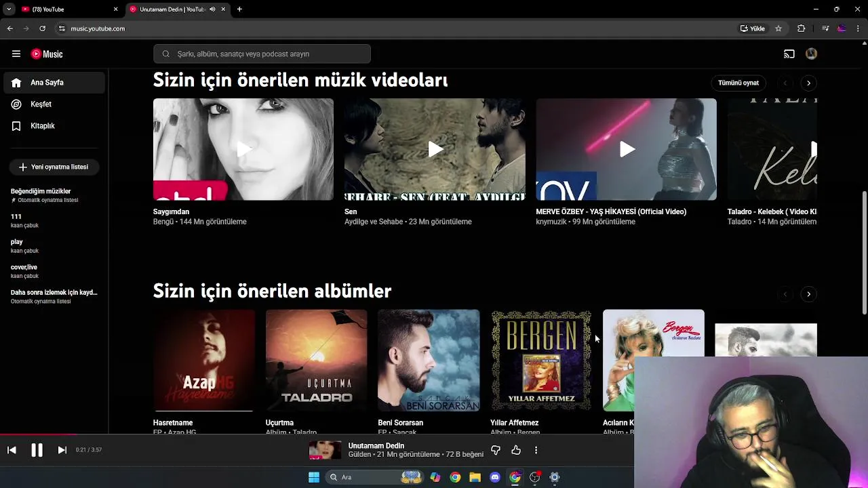
Task: Play MERVE ÖZBEY Yaş Hikayesi video
Action: [x=626, y=149]
